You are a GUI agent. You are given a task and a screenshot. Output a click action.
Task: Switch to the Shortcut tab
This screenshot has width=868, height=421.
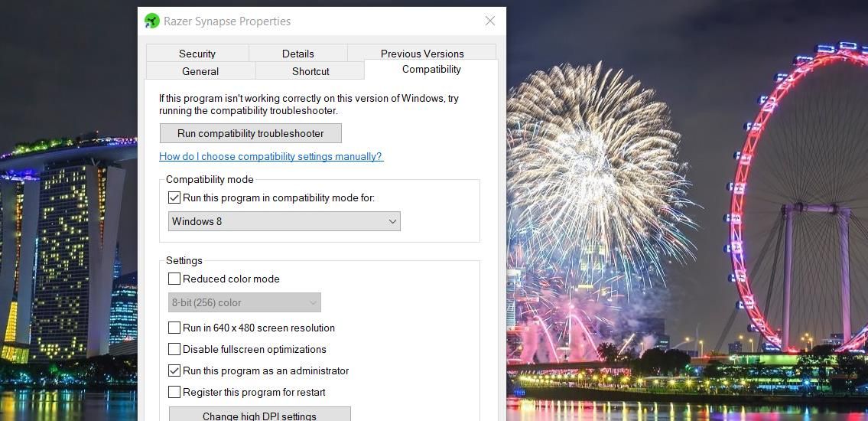pyautogui.click(x=310, y=71)
